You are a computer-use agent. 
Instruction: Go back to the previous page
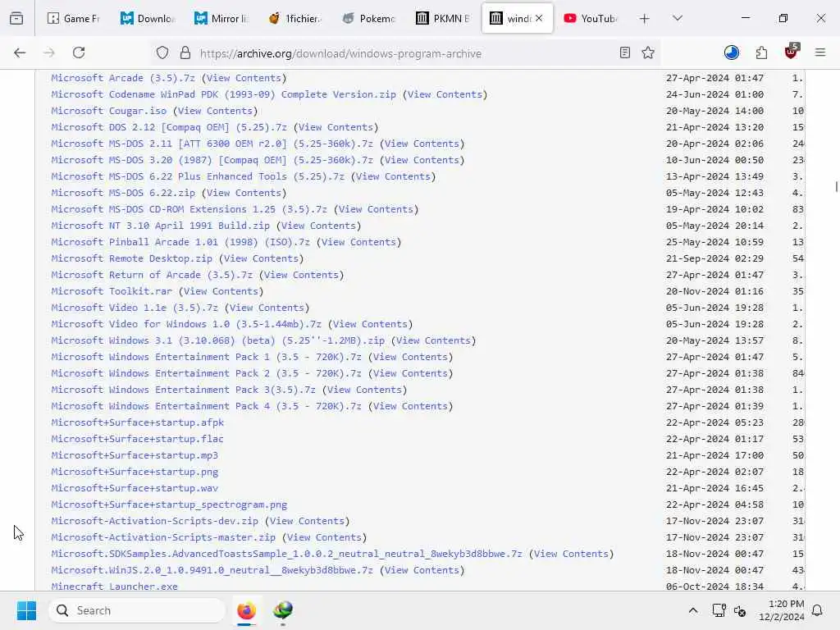pos(20,52)
